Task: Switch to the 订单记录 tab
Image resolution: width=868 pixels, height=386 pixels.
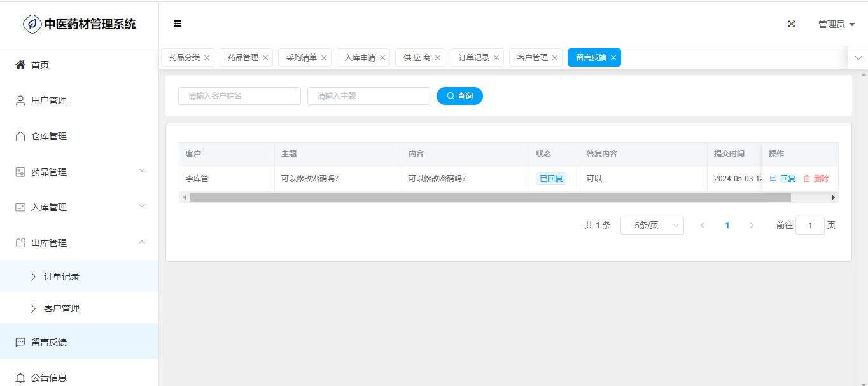Action: point(473,58)
